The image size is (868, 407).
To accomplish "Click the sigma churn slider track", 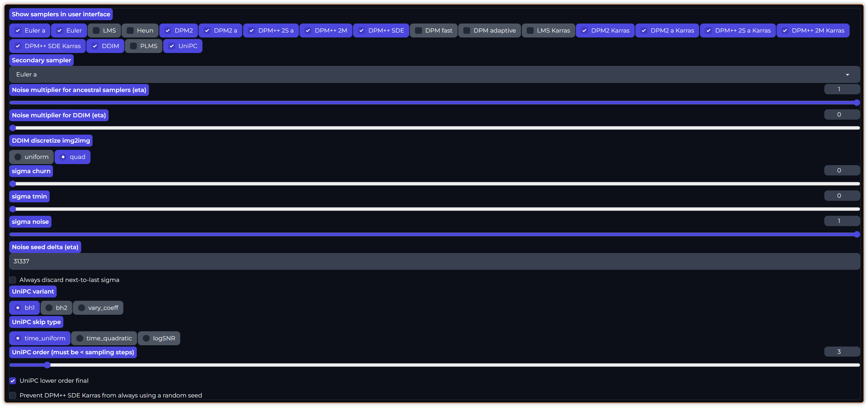I will 434,184.
